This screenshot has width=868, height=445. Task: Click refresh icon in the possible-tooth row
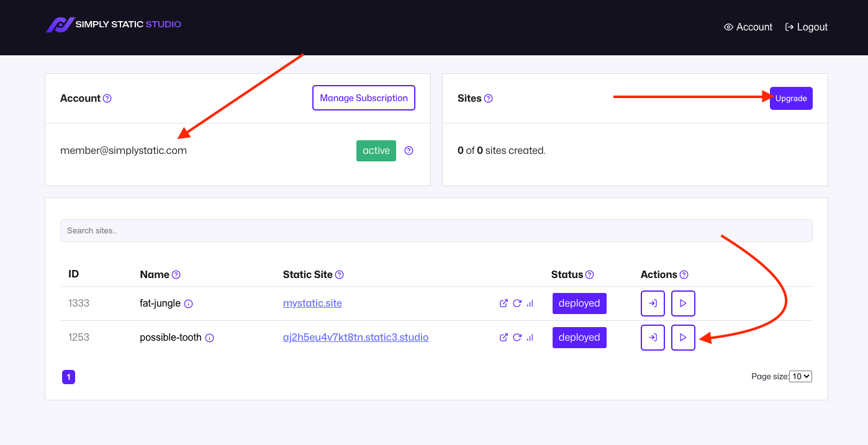click(x=517, y=338)
